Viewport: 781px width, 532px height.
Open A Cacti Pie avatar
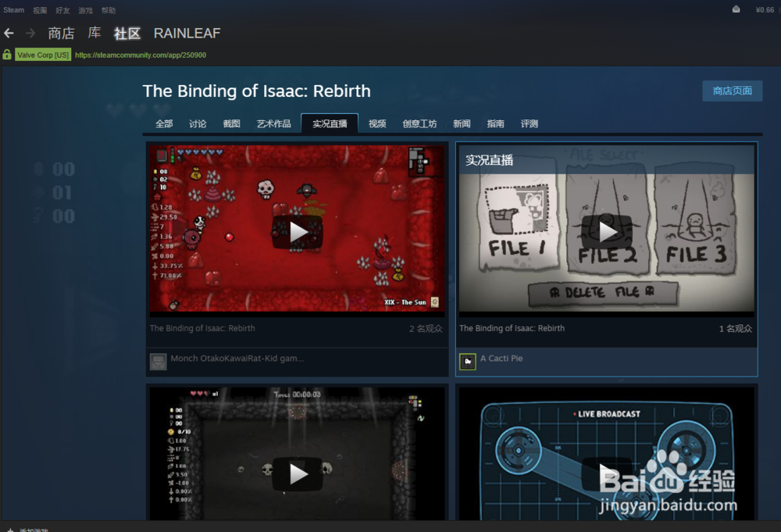468,361
